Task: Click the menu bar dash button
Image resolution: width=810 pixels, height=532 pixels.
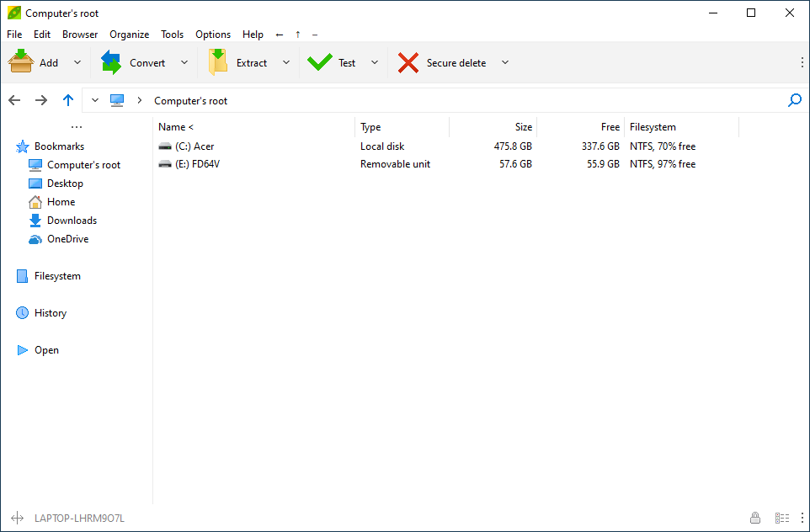Action: [315, 35]
